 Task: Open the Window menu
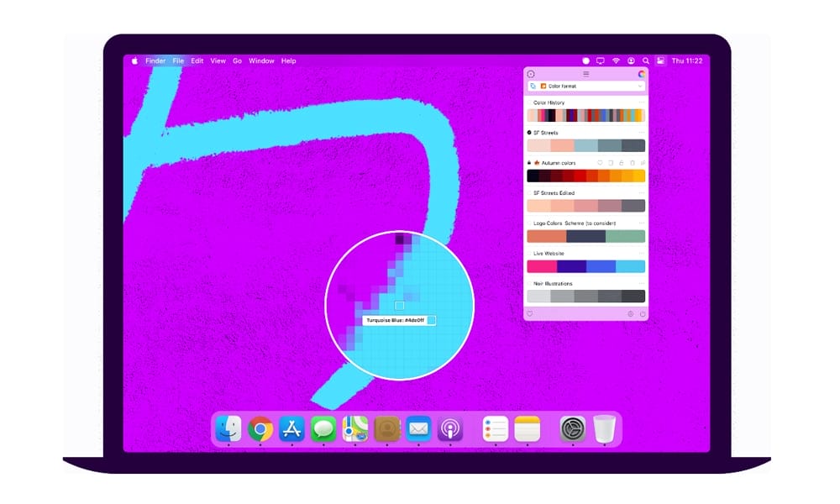[x=261, y=61]
